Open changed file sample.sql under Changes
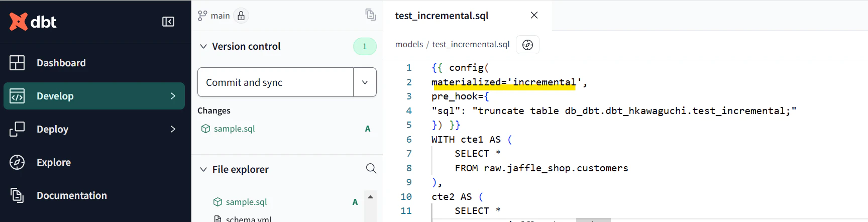Image resolution: width=868 pixels, height=222 pixels. [234, 129]
